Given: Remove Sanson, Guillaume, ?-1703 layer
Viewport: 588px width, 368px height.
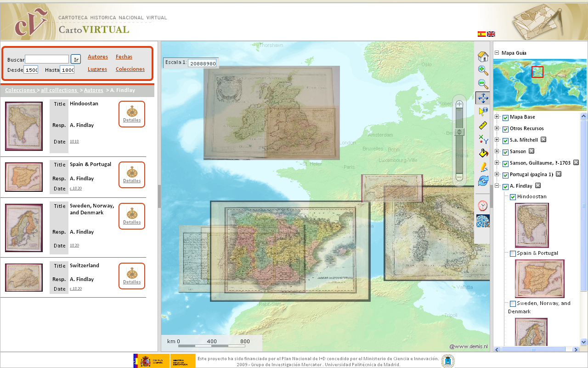Looking at the screenshot, I should coord(576,163).
